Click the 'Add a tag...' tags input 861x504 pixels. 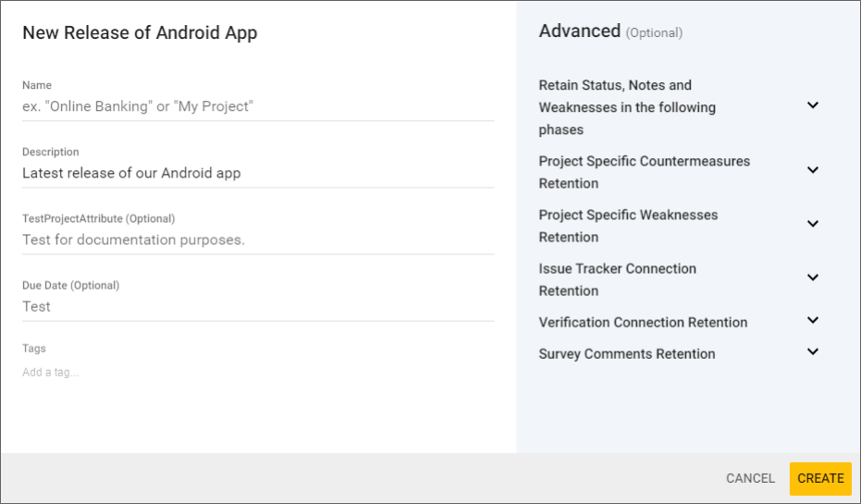tap(257, 373)
